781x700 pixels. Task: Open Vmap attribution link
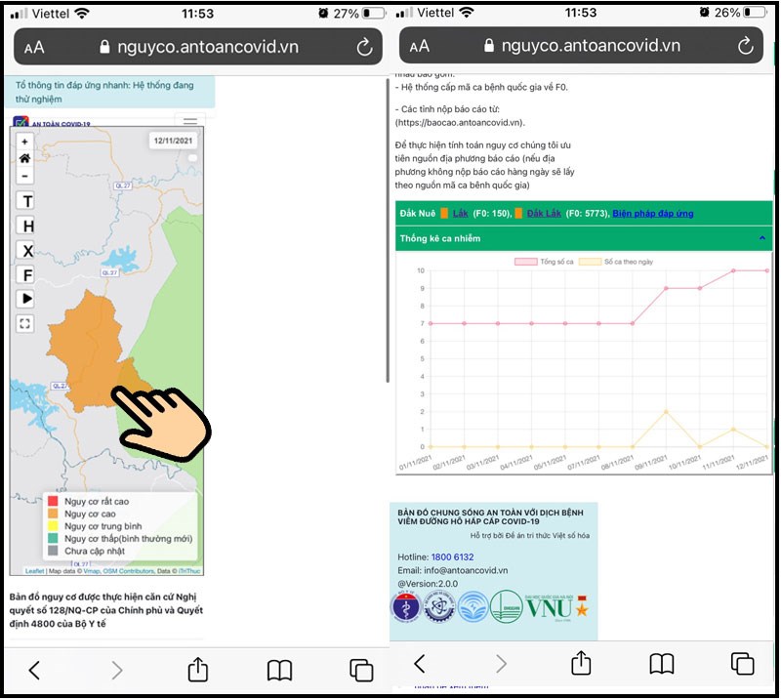pos(91,571)
